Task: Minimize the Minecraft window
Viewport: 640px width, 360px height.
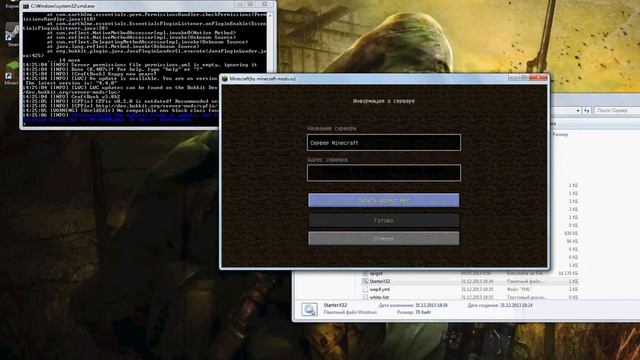Action: [x=513, y=78]
